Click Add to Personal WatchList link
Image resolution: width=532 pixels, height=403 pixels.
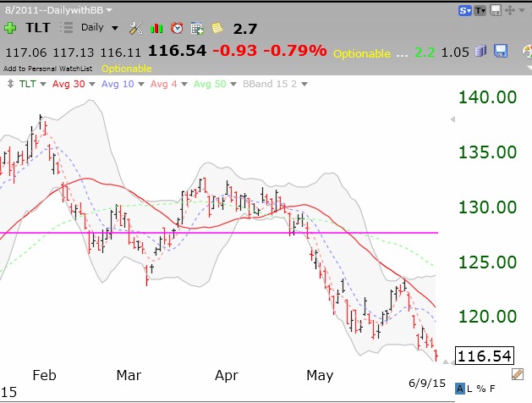[48, 69]
